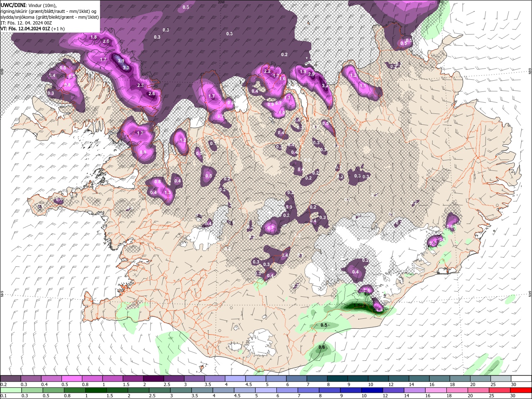
Task: Click the dark purple 0.2 swatch in snow scale
Action: pyautogui.click(x=10, y=379)
